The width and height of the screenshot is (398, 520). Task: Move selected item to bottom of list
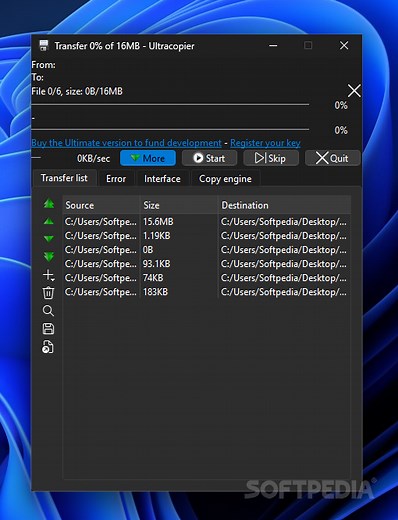pos(49,256)
